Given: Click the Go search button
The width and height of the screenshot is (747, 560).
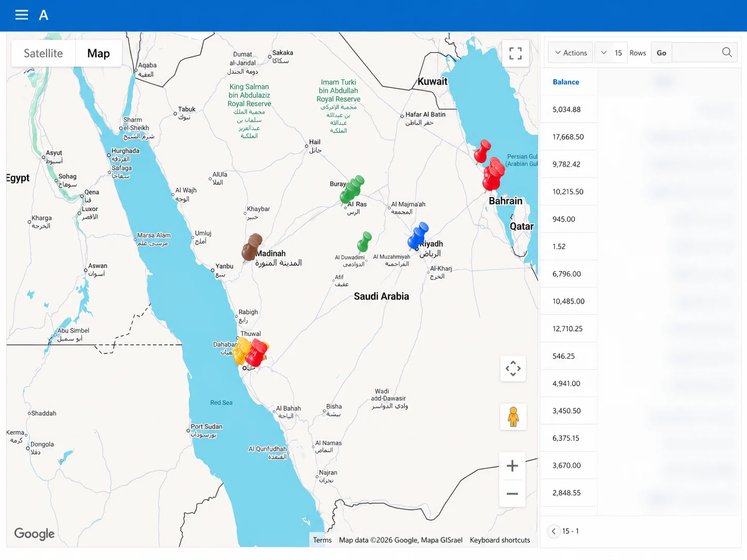Looking at the screenshot, I should (x=661, y=53).
